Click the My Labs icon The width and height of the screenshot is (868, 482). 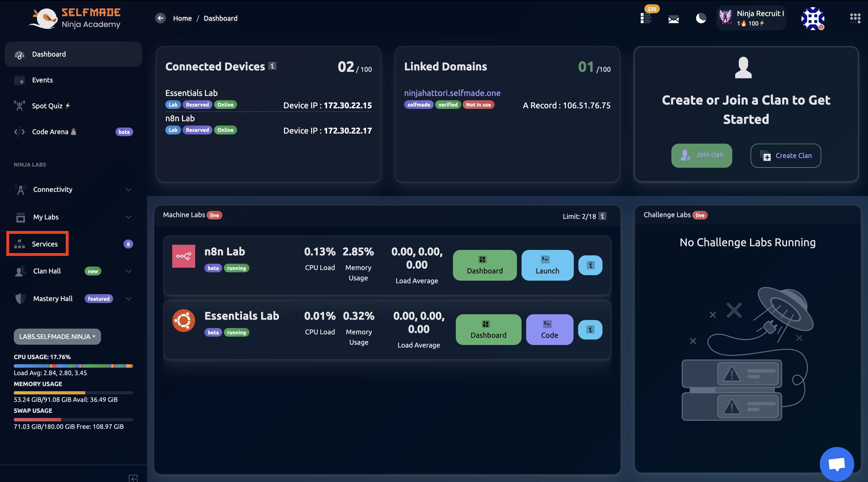21,217
